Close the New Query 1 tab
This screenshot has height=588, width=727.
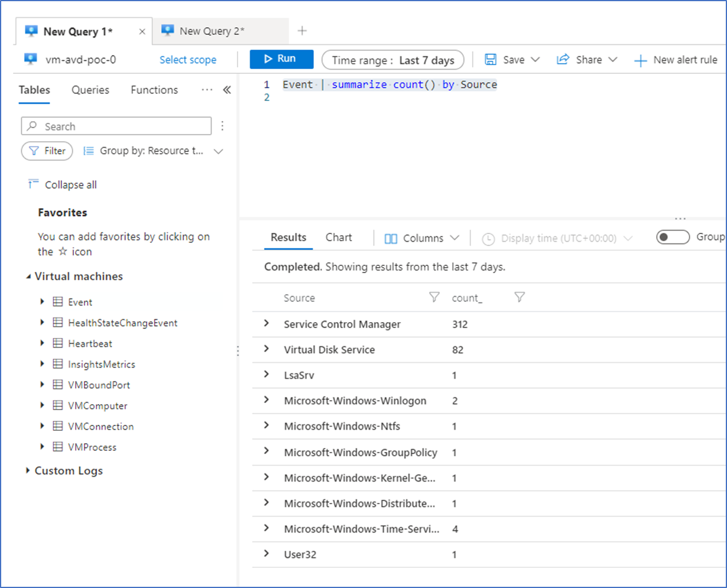point(142,32)
